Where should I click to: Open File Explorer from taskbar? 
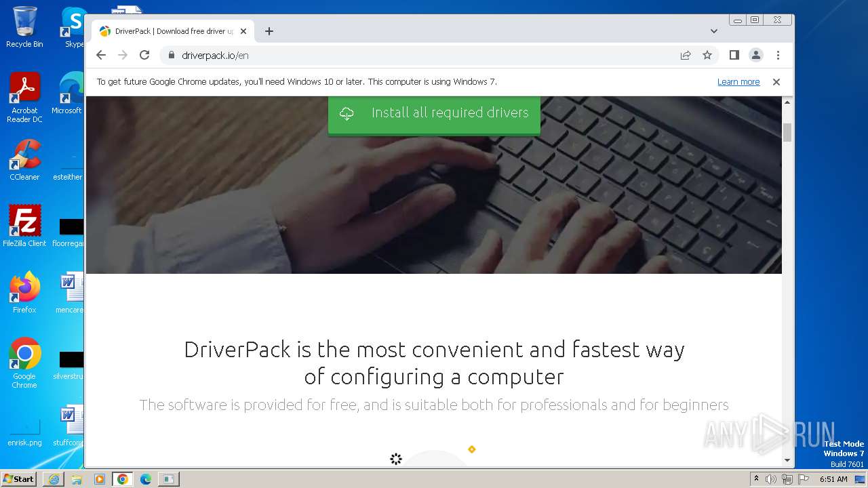(x=77, y=479)
